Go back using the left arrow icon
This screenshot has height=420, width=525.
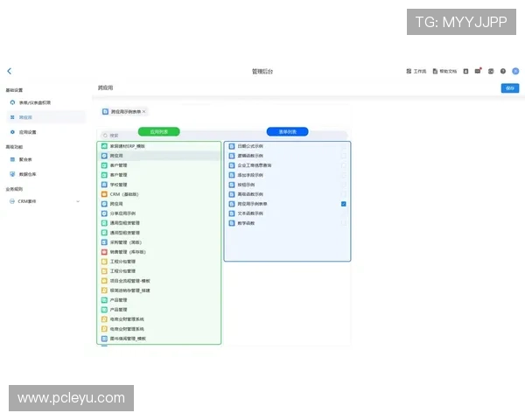coord(10,71)
